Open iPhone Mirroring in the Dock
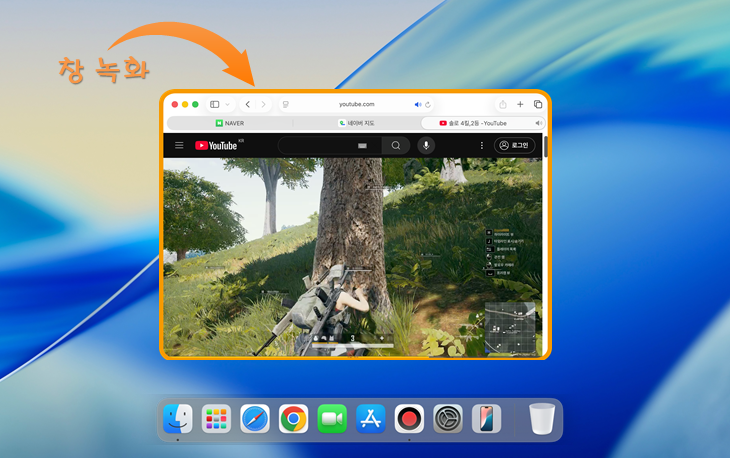Viewport: 730px width, 458px height. (487, 419)
